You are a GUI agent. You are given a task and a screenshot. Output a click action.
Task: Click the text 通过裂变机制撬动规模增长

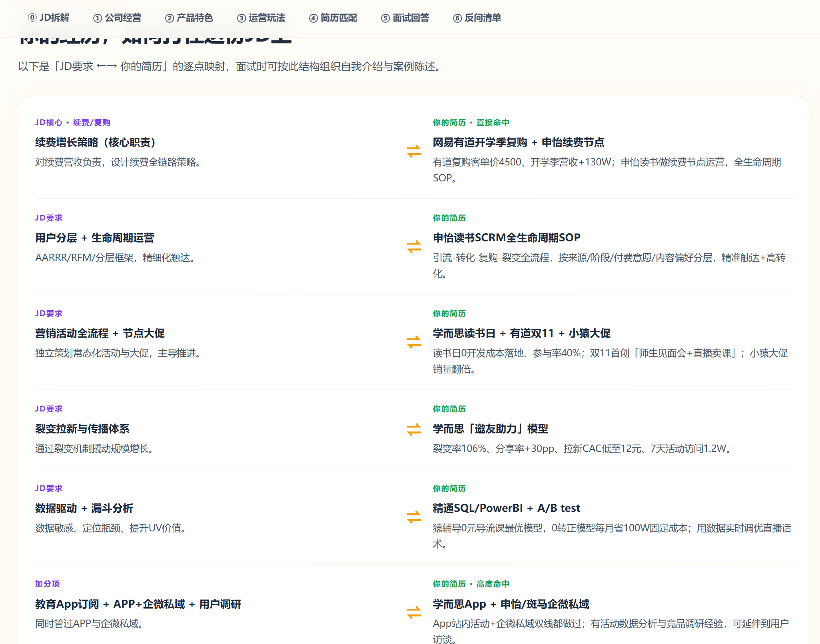coord(95,449)
